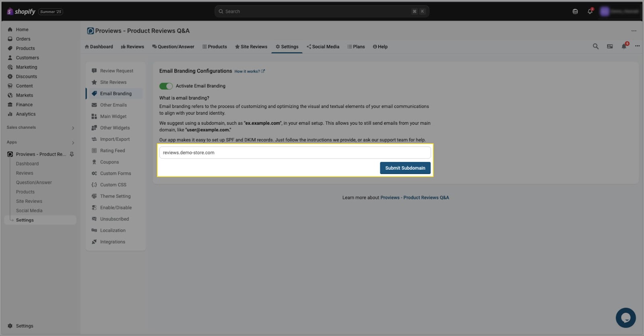This screenshot has height=336, width=644.
Task: Click the subdomain input field
Action: click(x=295, y=153)
